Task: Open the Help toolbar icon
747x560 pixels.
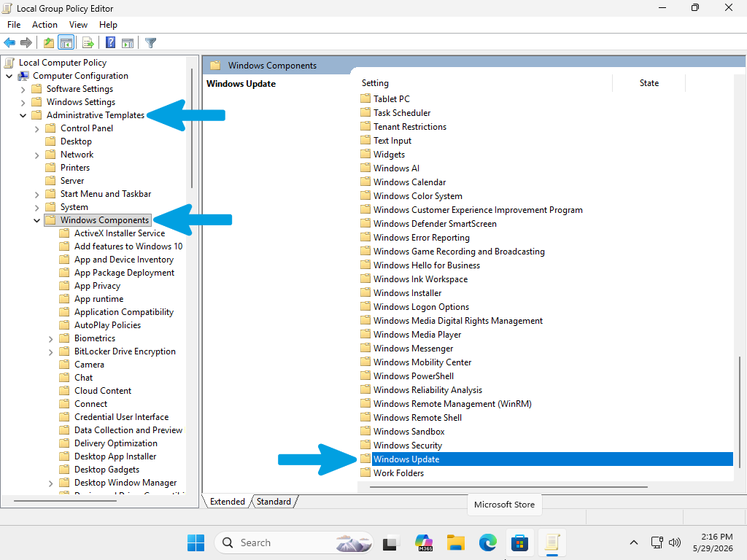Action: click(111, 43)
